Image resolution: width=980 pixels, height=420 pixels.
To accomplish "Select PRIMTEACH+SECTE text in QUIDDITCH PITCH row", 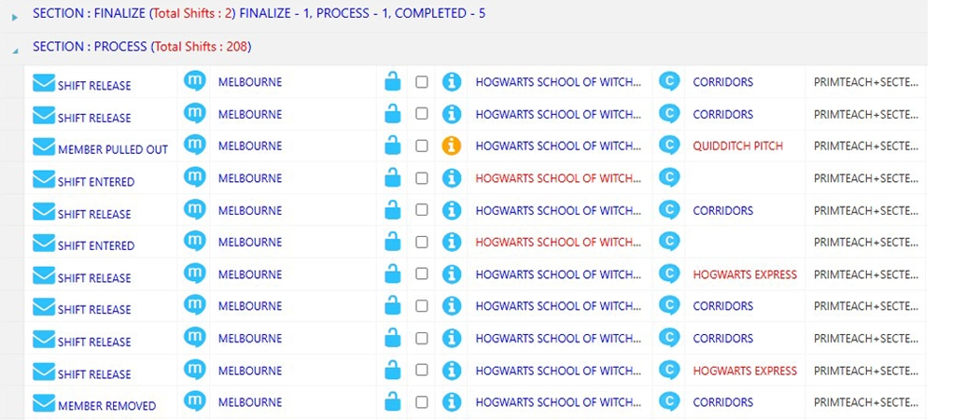I will (865, 147).
